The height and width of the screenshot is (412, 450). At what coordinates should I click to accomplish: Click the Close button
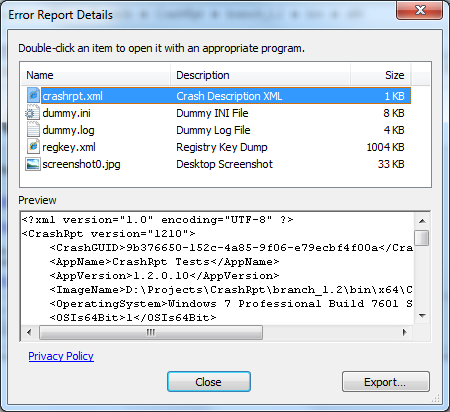(209, 382)
